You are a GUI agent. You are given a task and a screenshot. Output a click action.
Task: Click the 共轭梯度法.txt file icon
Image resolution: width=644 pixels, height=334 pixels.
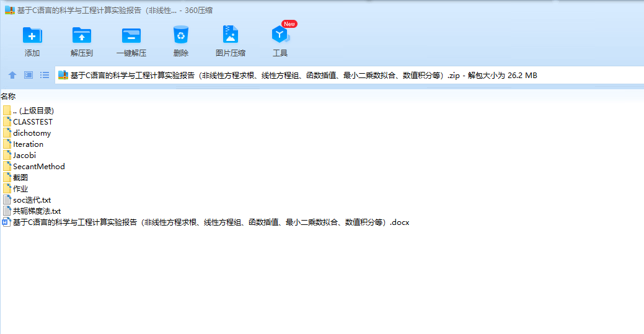tap(7, 211)
